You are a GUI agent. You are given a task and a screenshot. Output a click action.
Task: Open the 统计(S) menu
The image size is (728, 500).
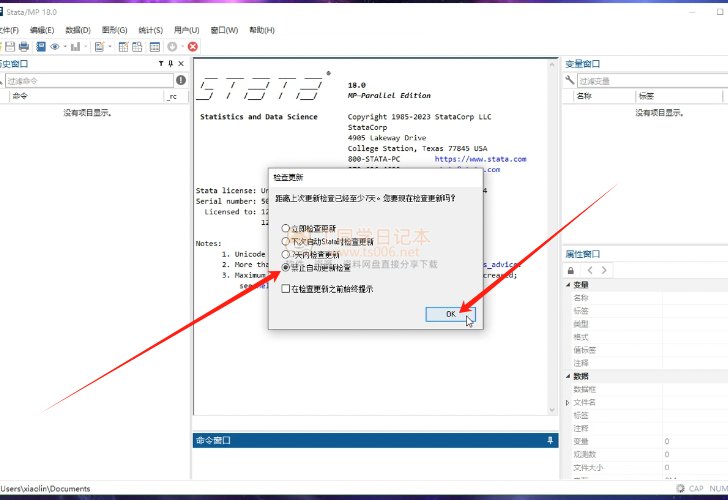(x=150, y=30)
